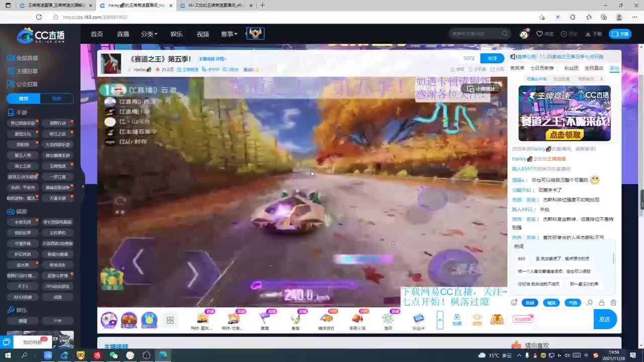
Task: Switch to the 活动 tab
Action: pyautogui.click(x=615, y=68)
